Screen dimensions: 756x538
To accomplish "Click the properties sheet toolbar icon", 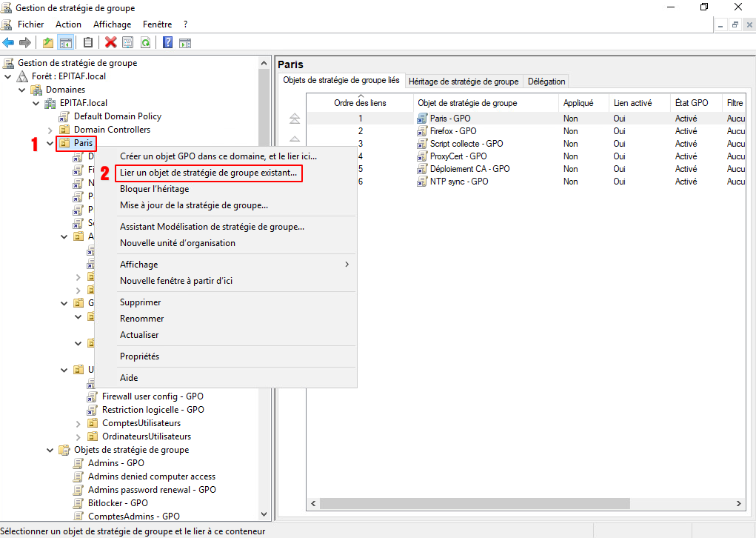I will [x=128, y=42].
